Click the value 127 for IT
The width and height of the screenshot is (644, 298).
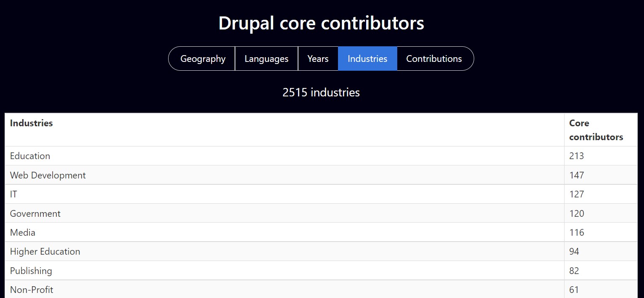click(x=576, y=194)
